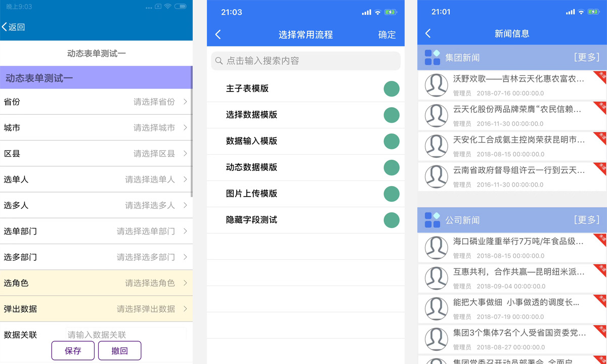Tap avatar beside 沃野欢歌 news item
This screenshot has width=607, height=364.
436,85
